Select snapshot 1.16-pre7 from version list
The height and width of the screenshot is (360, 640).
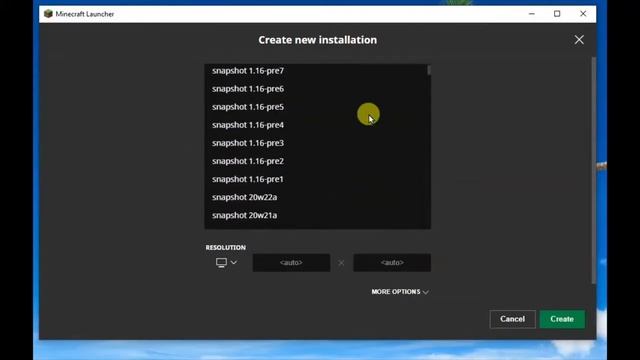pyautogui.click(x=317, y=71)
